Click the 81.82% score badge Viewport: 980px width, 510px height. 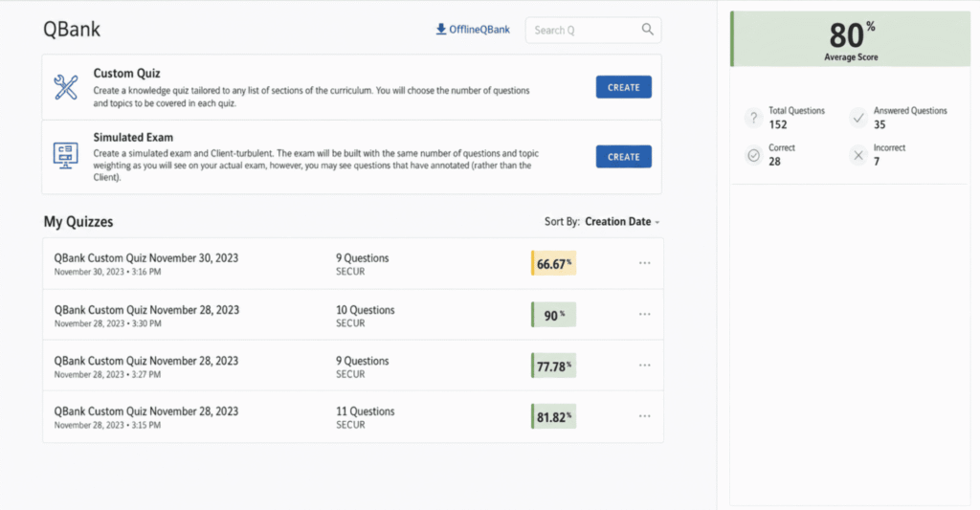tap(554, 416)
